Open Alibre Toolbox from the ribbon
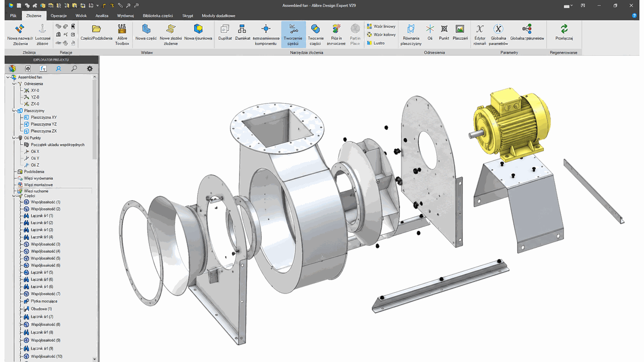Viewport: 644px width, 362px height. tap(122, 34)
